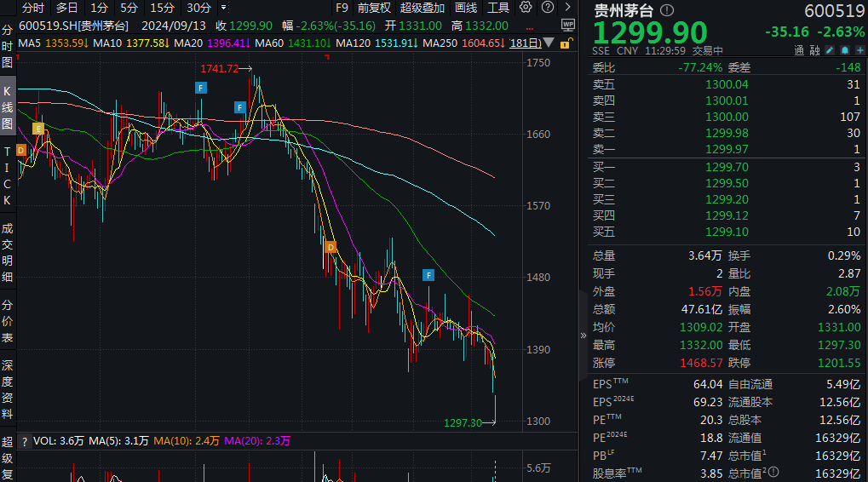
Task: Click the info icon beside 贵州茅台 name
Action: 667,10
